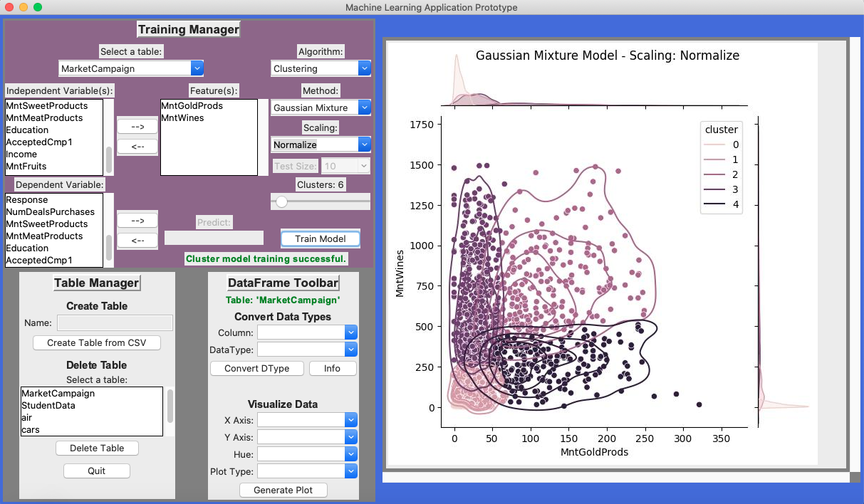
Task: Click the remove arrow button beside Dependent Variable
Action: pyautogui.click(x=137, y=240)
